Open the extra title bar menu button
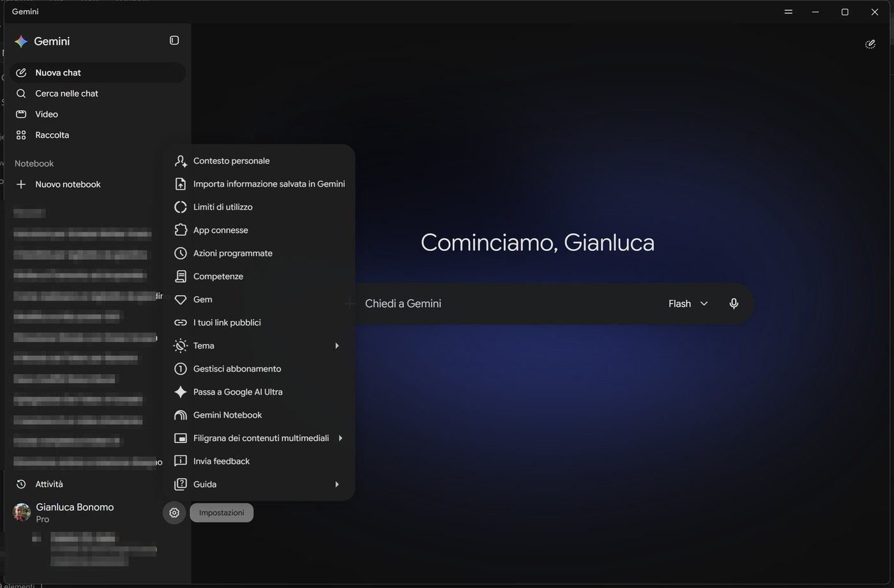This screenshot has height=588, width=894. (789, 11)
